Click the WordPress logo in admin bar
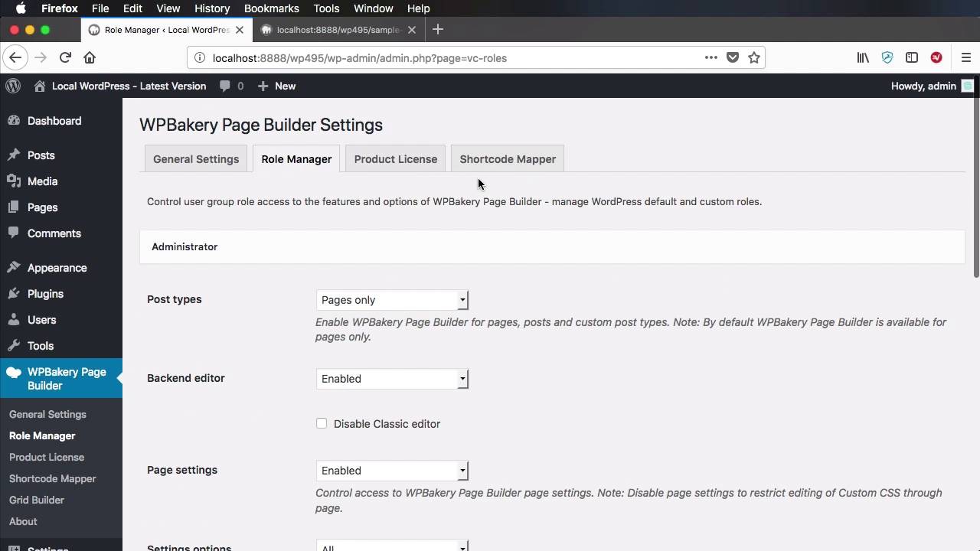This screenshot has width=980, height=551. [13, 86]
